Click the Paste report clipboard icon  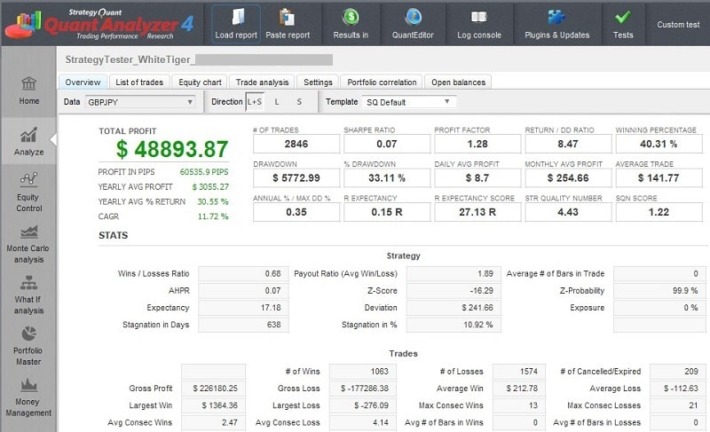coord(287,17)
